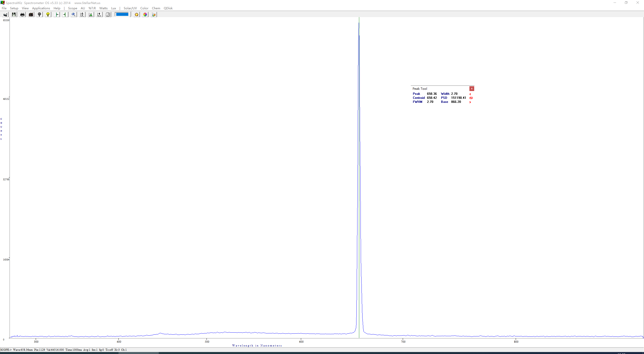Move cursor right with green bar arrow icon
This screenshot has width=644, height=354.
tap(65, 15)
